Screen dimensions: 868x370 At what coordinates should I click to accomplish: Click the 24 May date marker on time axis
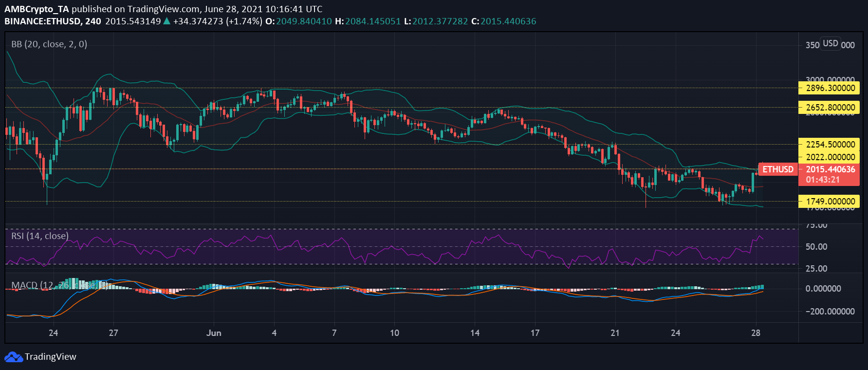(x=53, y=333)
